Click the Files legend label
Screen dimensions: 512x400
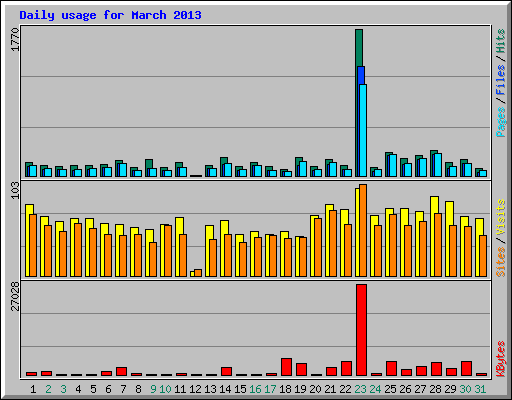point(501,80)
